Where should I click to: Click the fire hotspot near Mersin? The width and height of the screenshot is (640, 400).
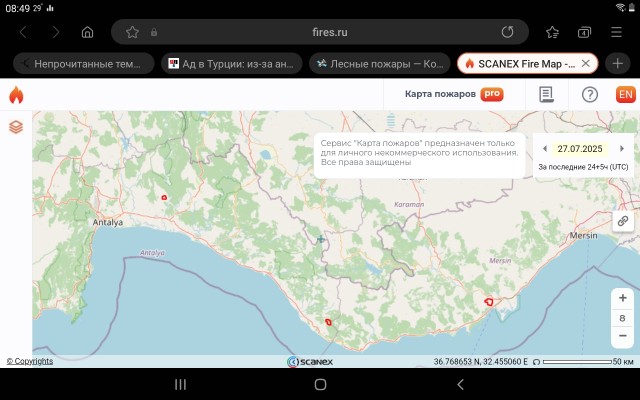489,300
